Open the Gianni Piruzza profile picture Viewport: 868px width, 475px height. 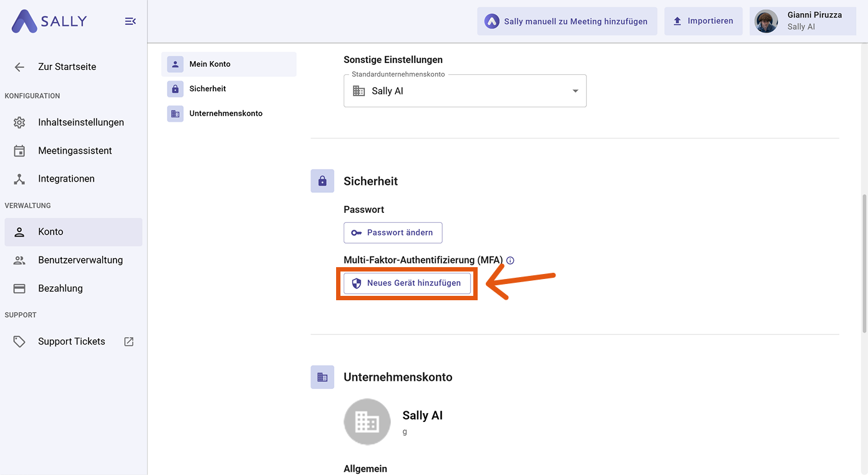(x=766, y=21)
